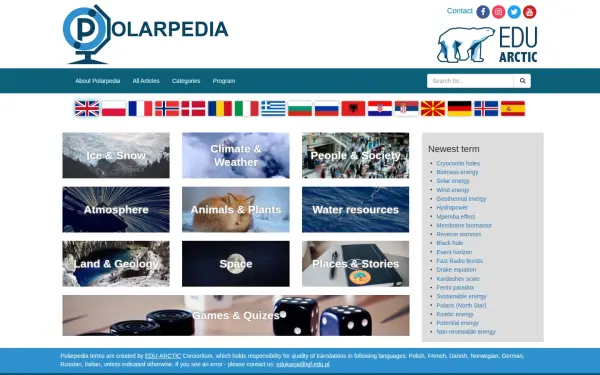Click the Polarpedia globe logo
Viewport: 600px width, 375px height.
pos(145,34)
